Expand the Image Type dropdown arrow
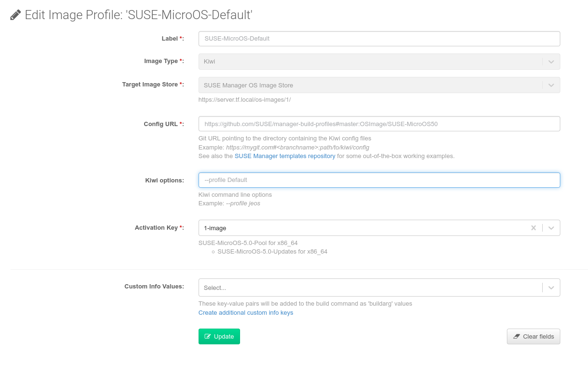This screenshot has width=588, height=373. pyautogui.click(x=551, y=62)
